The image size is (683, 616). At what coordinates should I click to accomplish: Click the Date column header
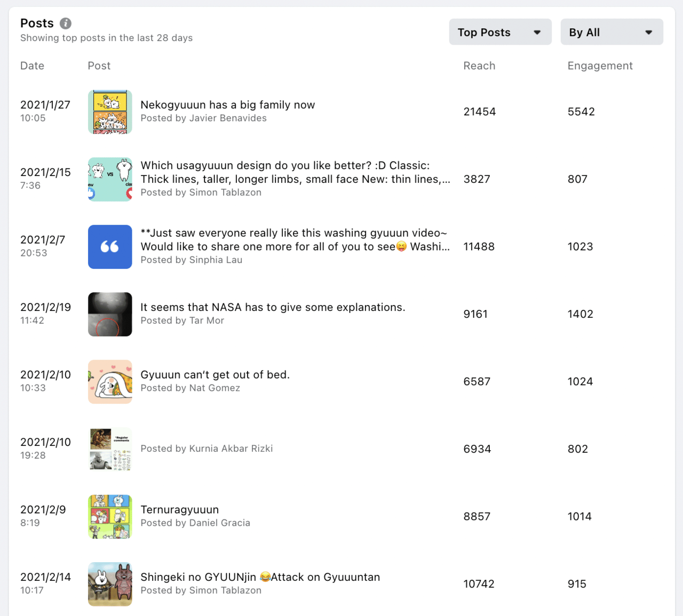pos(32,66)
